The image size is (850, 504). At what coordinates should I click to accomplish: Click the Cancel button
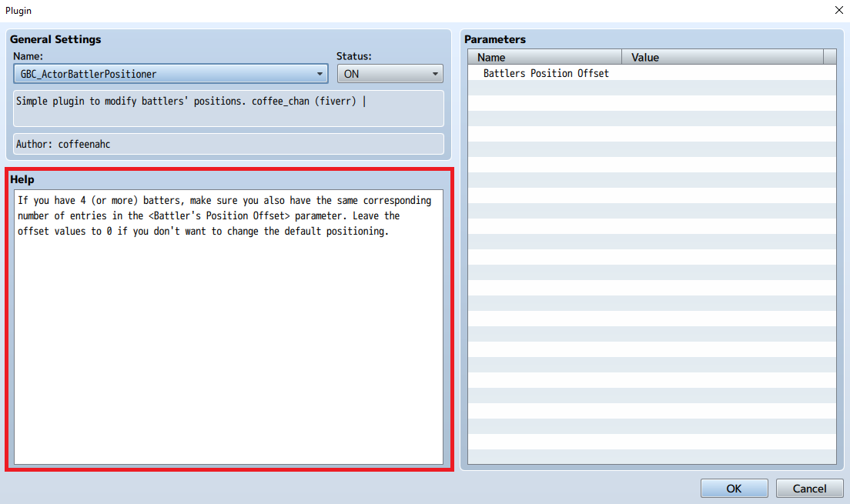(809, 489)
